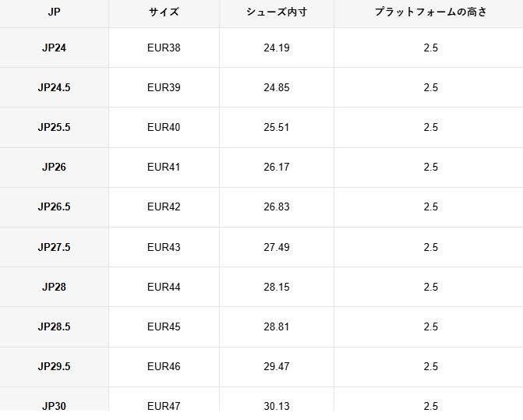Click the JP28 size cell

pyautogui.click(x=54, y=287)
